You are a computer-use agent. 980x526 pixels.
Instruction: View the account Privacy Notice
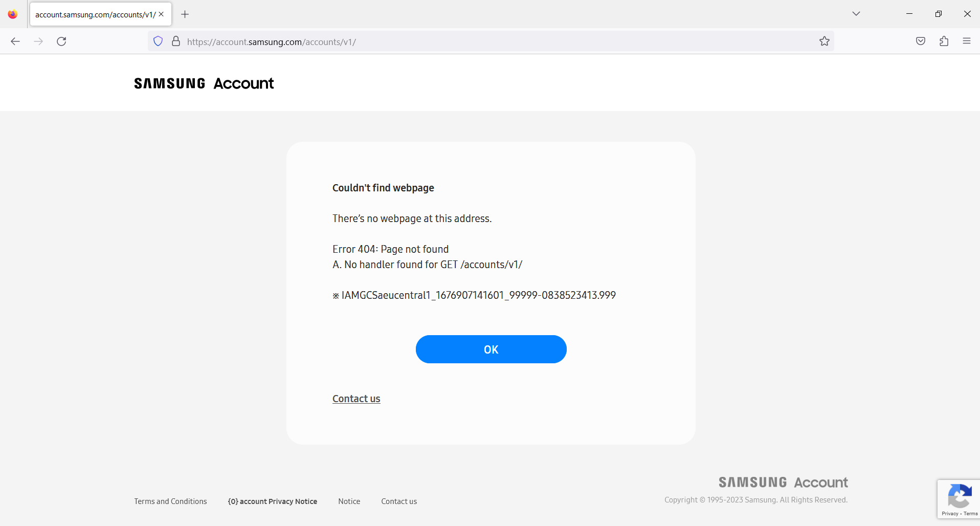[x=272, y=501]
